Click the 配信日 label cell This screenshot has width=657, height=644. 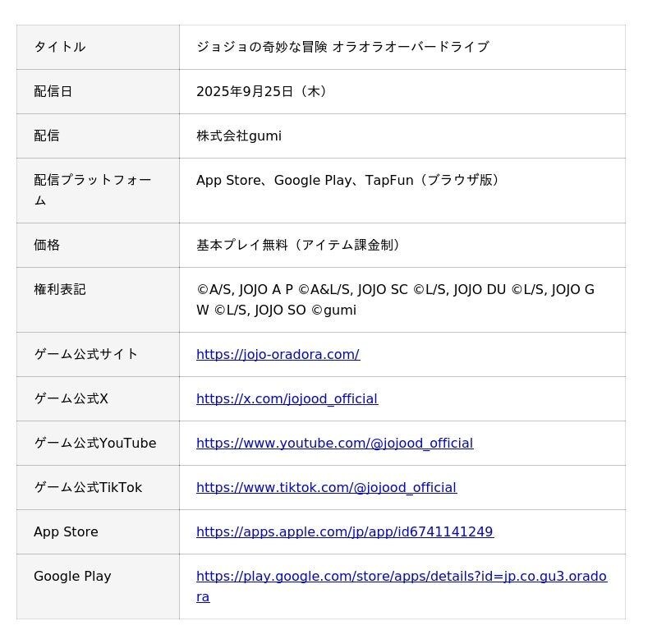pos(98,92)
